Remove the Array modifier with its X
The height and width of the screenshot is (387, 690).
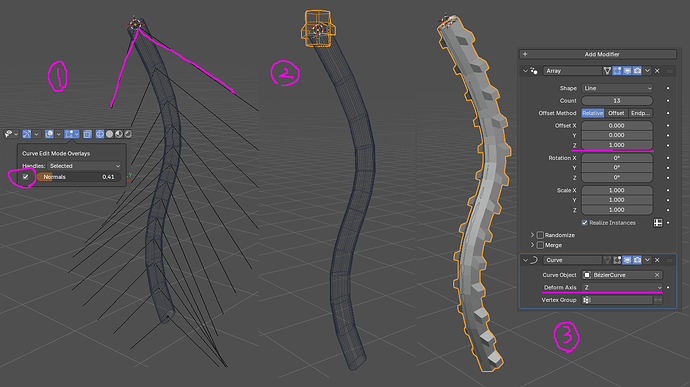pyautogui.click(x=657, y=71)
